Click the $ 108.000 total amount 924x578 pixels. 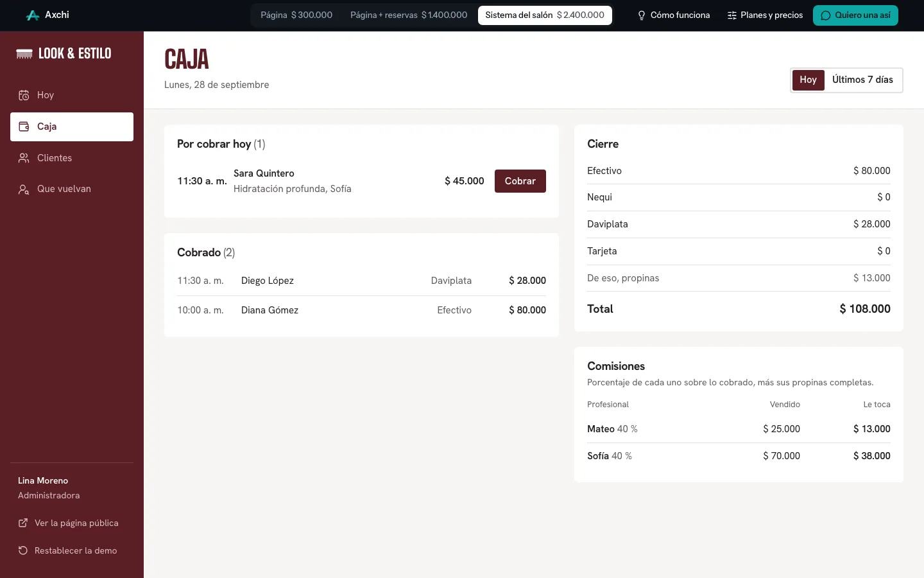pos(865,309)
